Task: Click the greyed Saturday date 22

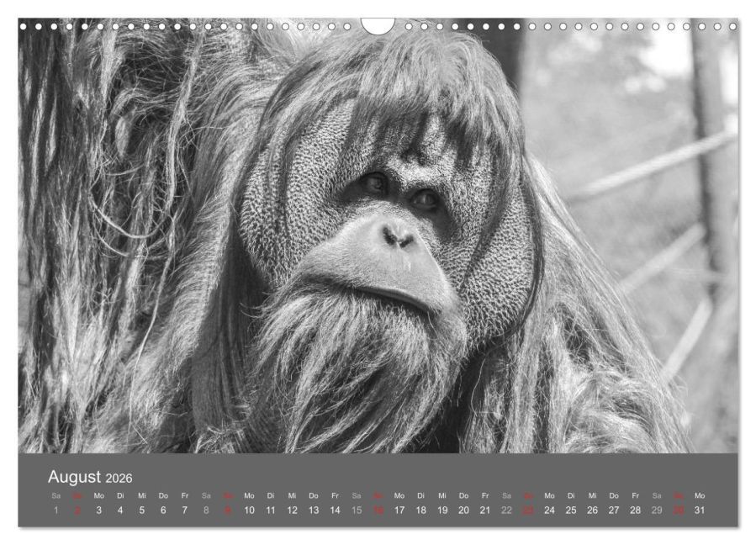Action: 506,511
